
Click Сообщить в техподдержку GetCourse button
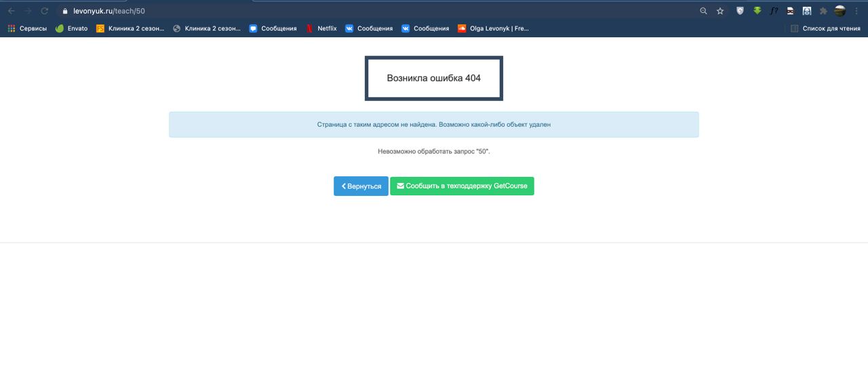coord(462,186)
